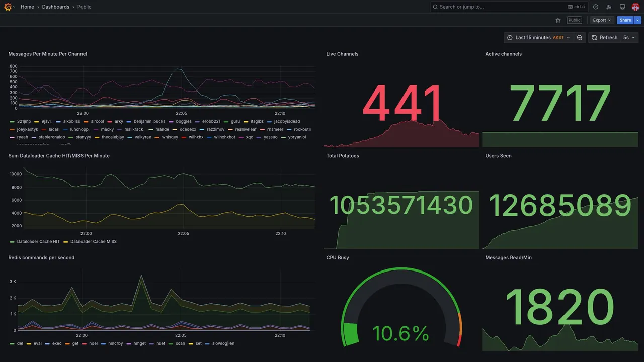Open the Export dropdown
This screenshot has width=644, height=362.
click(x=602, y=20)
